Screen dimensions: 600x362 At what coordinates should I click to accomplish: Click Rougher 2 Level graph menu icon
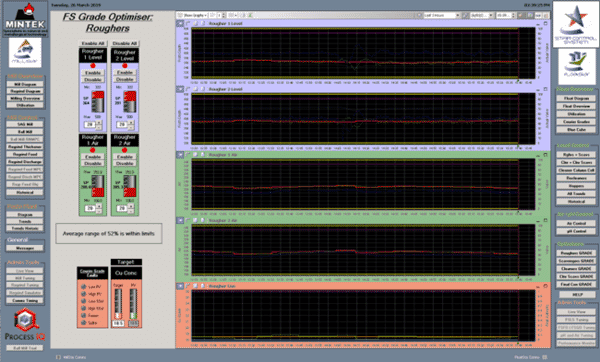point(180,89)
